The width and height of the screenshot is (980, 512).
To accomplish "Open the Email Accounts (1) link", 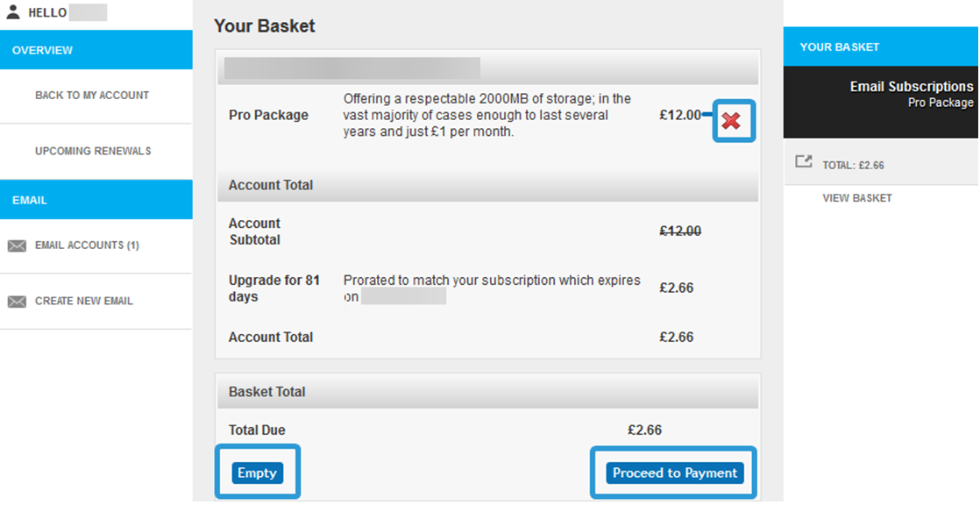I will pos(87,245).
